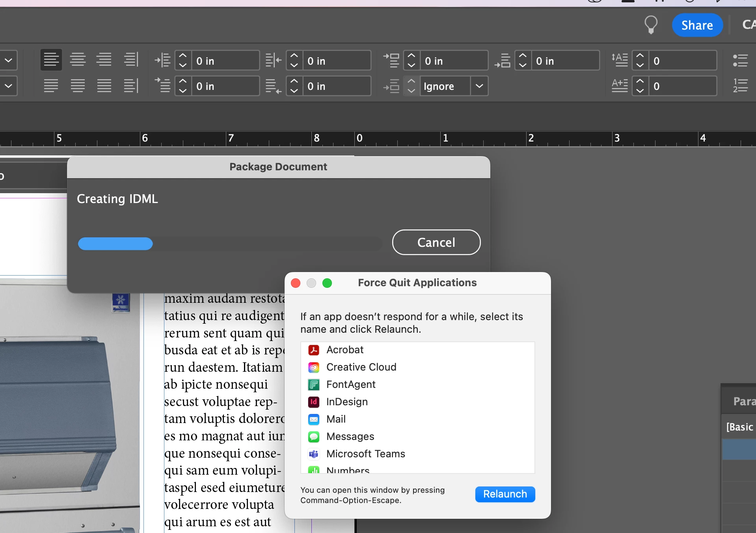Select Mail in Force Quit list
756x533 pixels.
coord(417,419)
